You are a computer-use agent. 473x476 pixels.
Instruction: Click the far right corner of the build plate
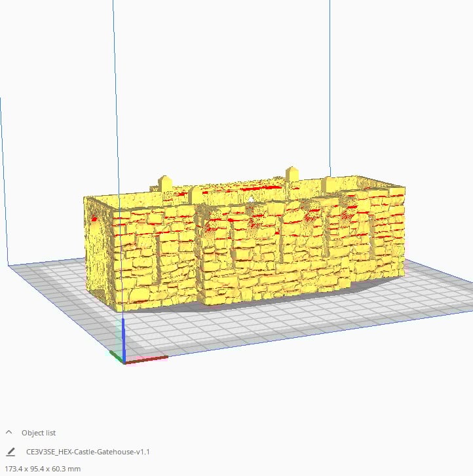[466, 288]
